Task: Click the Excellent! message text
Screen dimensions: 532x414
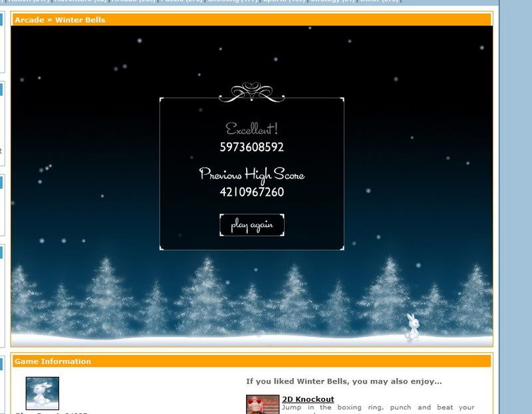Action: [252, 129]
